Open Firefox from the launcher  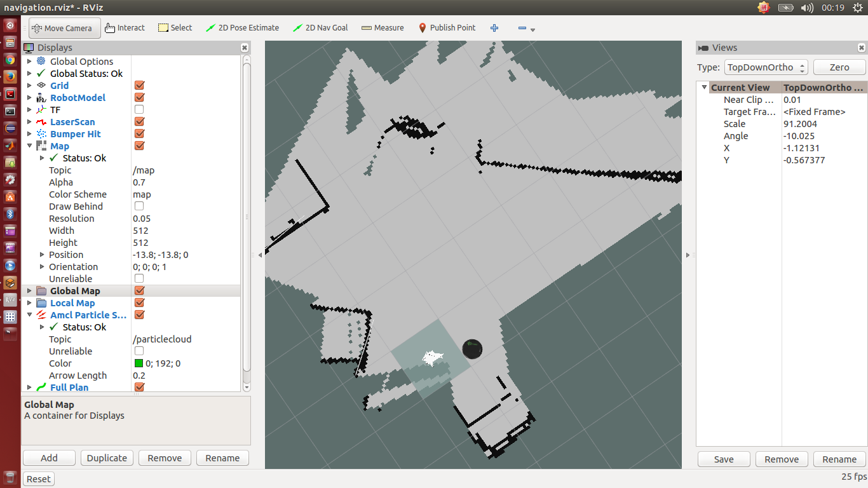tap(10, 77)
